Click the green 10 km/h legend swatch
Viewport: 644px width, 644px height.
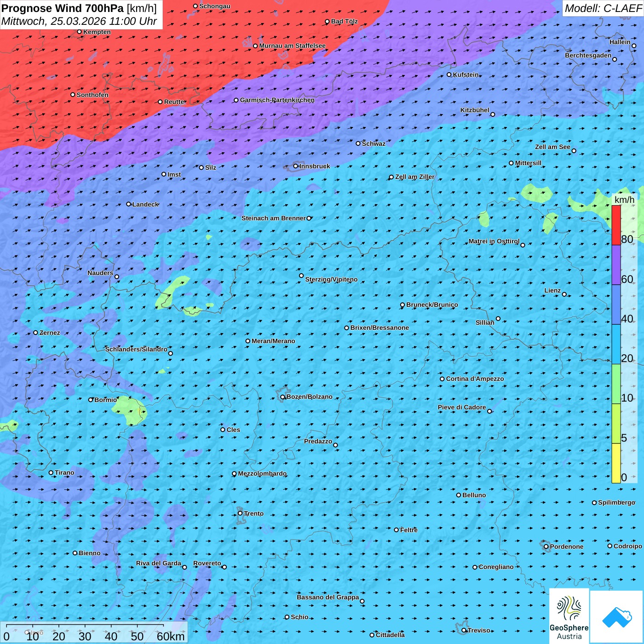616,384
